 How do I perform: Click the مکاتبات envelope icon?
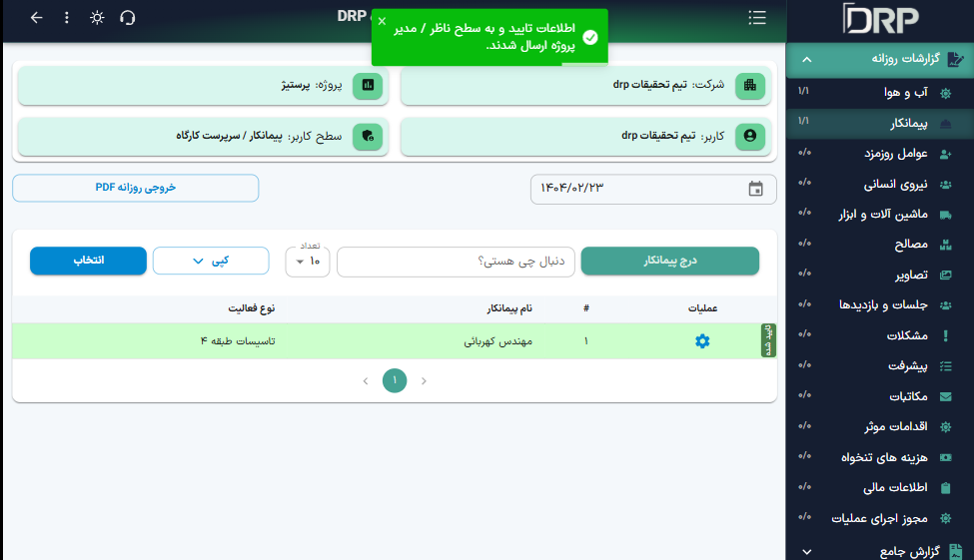point(945,396)
